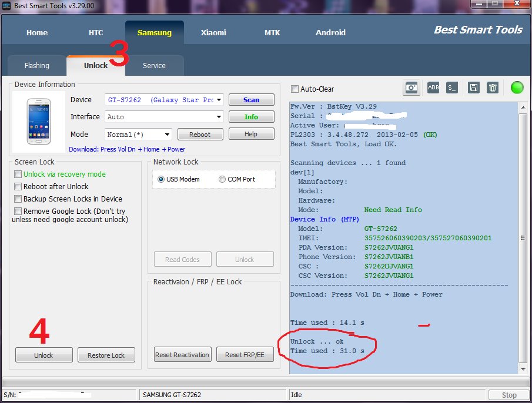The height and width of the screenshot is (403, 532).
Task: Open the Service sub-tab
Action: point(155,65)
